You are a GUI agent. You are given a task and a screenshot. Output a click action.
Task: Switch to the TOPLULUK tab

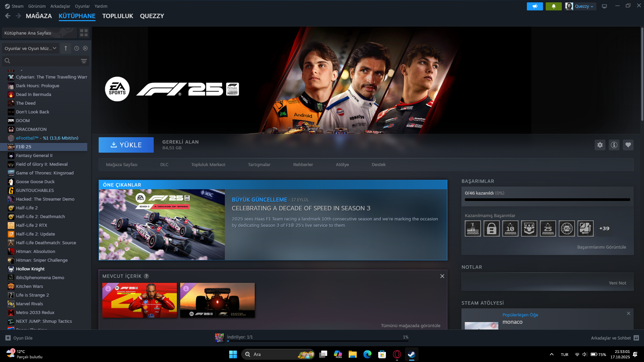[118, 16]
